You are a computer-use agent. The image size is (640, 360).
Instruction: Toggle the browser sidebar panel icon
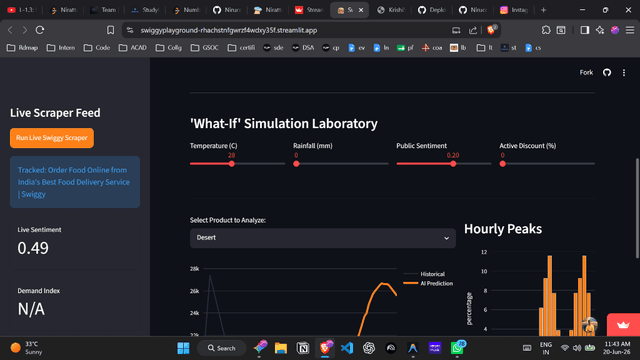[584, 30]
